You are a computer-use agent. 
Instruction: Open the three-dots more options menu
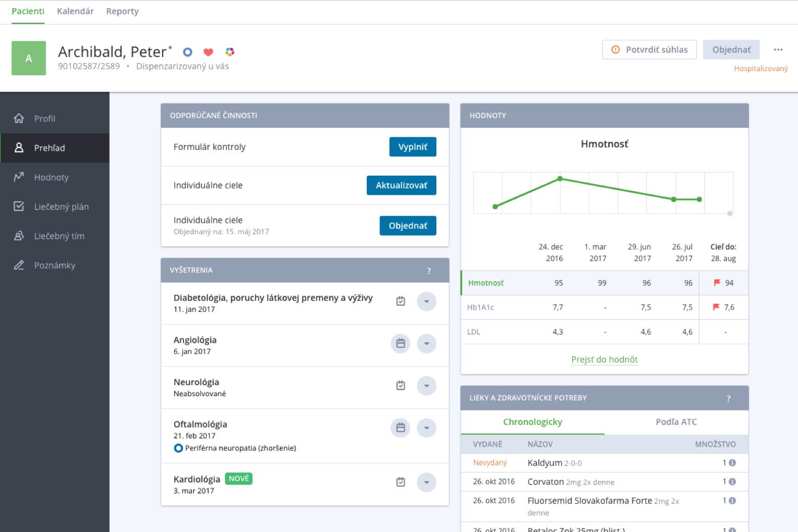click(x=778, y=49)
